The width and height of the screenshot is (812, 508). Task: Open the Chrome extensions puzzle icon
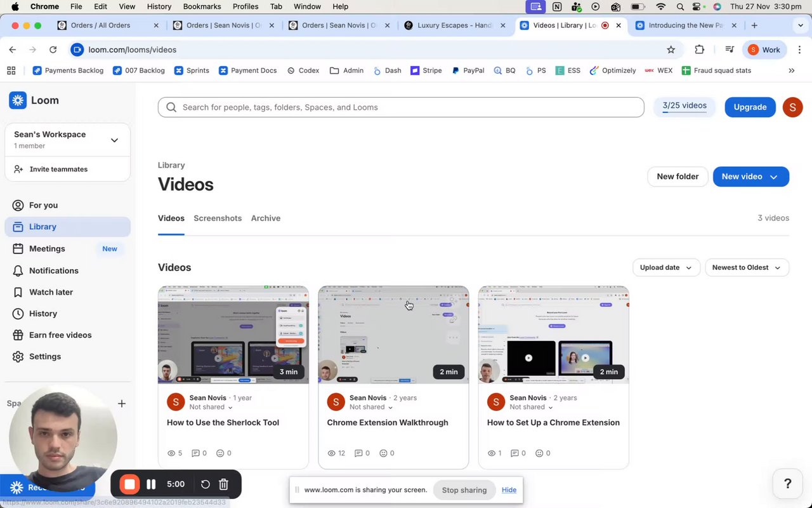(x=699, y=50)
